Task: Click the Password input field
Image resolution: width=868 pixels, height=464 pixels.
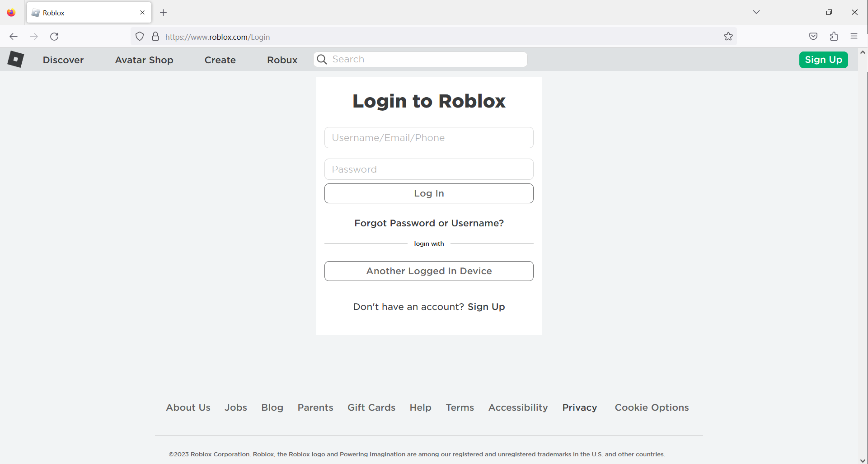Action: pyautogui.click(x=428, y=169)
